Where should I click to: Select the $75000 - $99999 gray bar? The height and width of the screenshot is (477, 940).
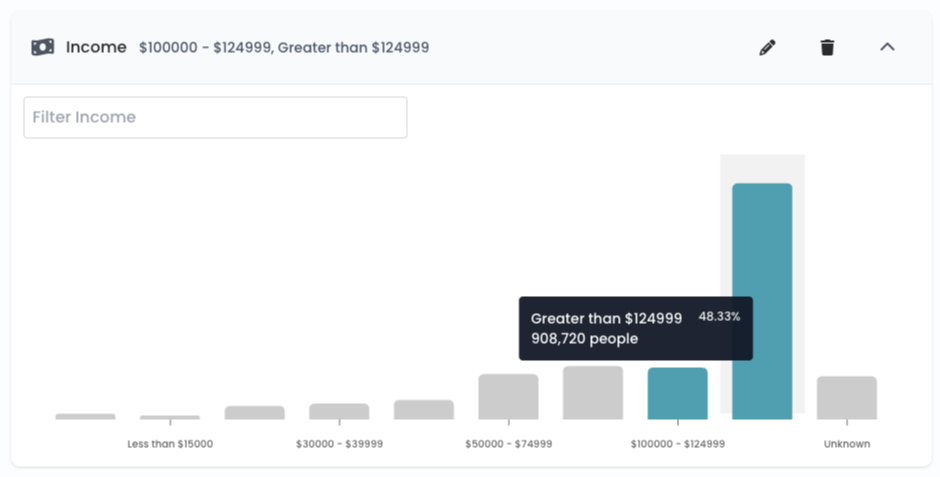(593, 393)
